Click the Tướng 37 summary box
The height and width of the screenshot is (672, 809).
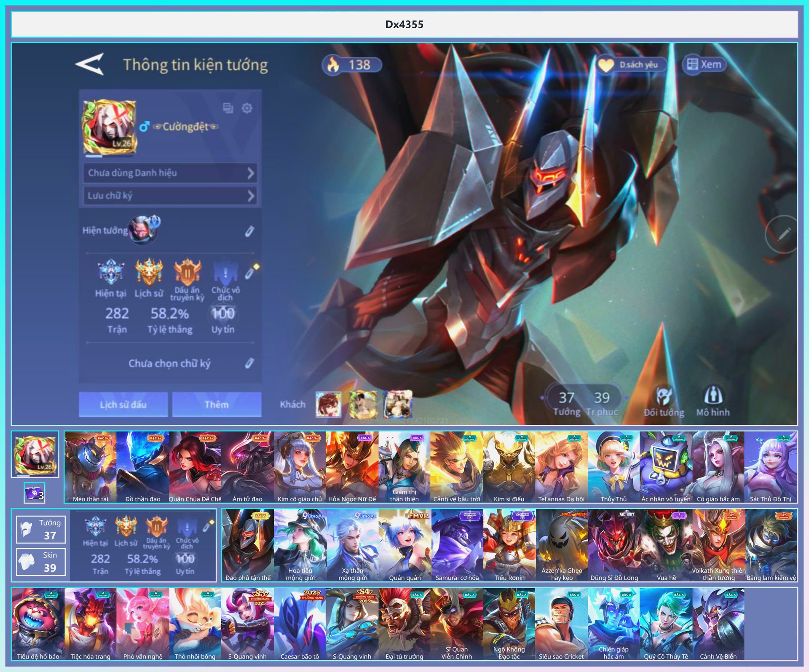[41, 530]
